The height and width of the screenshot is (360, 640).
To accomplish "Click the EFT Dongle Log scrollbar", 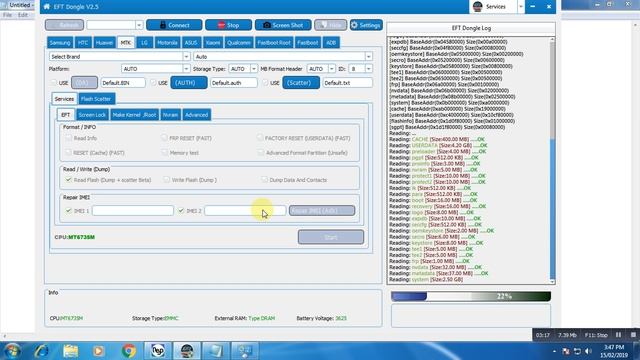I will (x=552, y=160).
